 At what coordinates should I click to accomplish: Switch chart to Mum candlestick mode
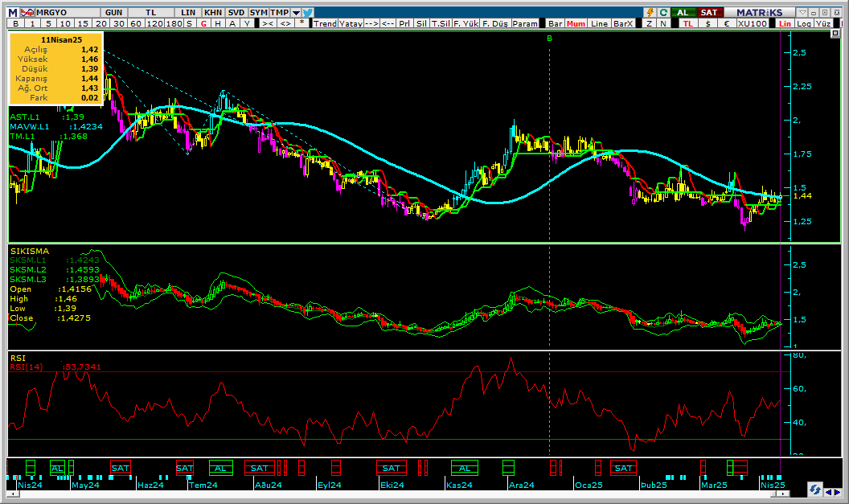pos(576,23)
